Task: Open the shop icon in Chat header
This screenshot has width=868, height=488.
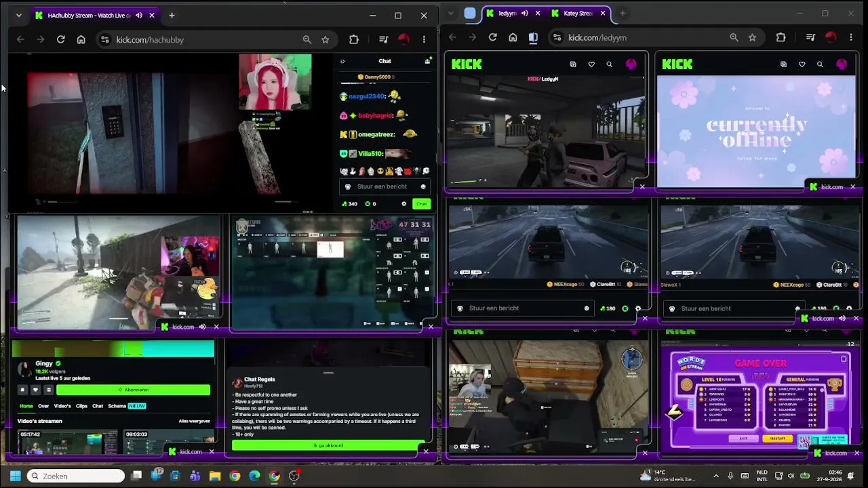Action: (x=427, y=61)
